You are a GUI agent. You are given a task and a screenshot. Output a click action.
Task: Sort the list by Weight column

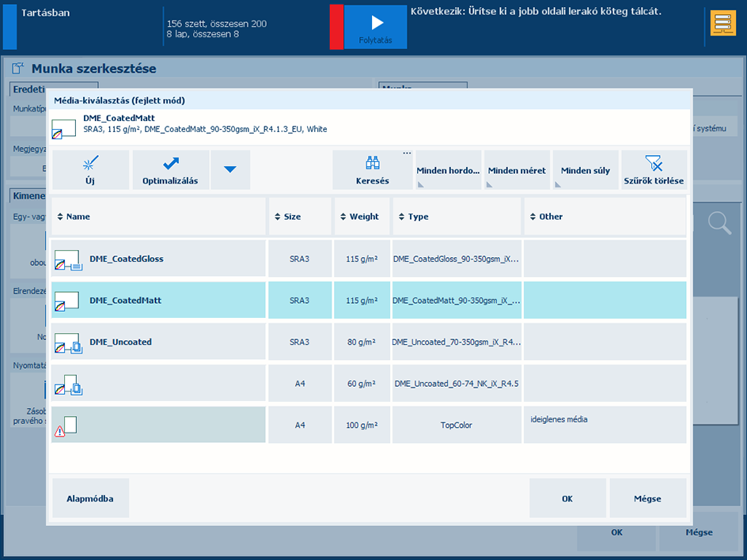tap(362, 217)
